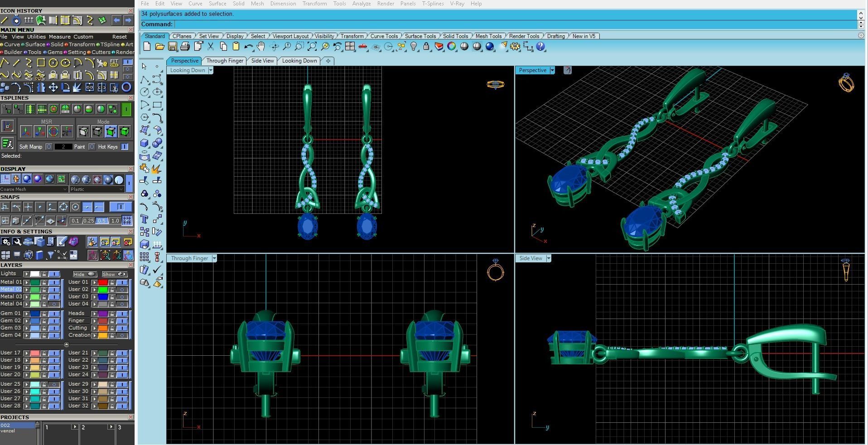Click the Box solid tool in left sidebar
This screenshot has height=445, width=868.
[x=145, y=143]
